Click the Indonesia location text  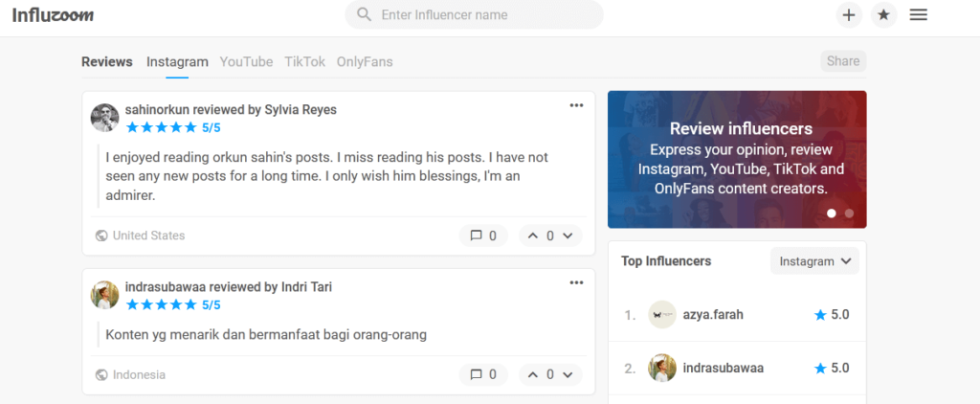click(140, 375)
